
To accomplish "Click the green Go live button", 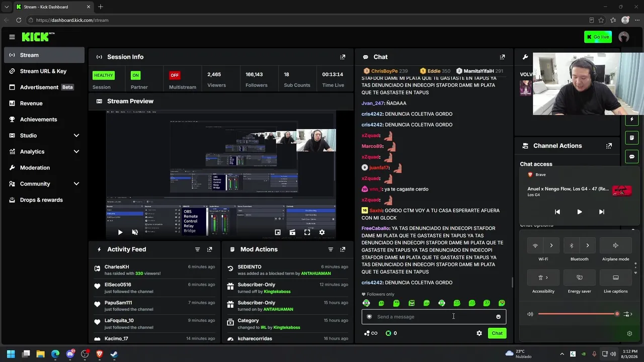I will point(598,37).
